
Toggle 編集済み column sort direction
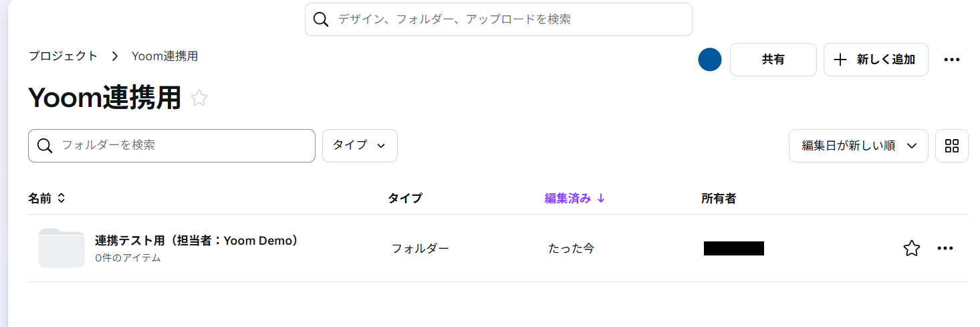pos(574,198)
